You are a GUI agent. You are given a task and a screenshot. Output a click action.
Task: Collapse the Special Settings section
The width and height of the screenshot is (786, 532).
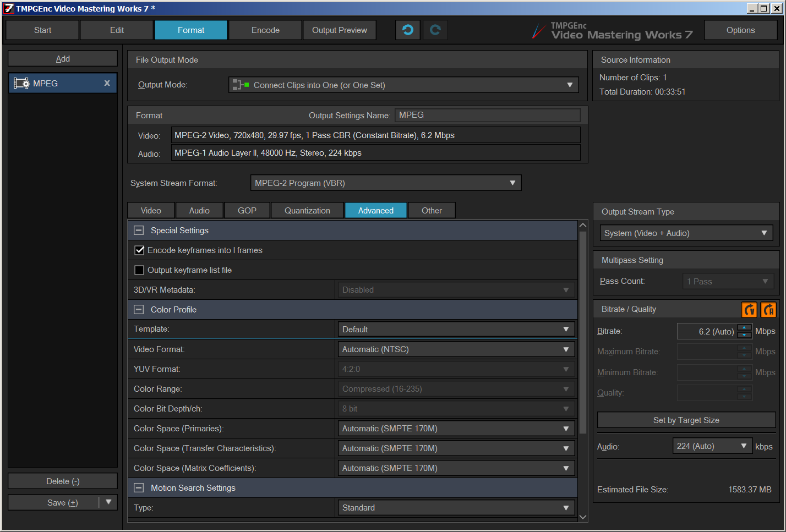click(x=139, y=231)
